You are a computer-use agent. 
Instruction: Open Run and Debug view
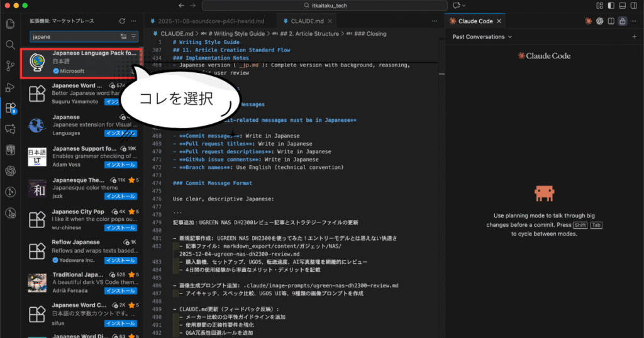[x=10, y=87]
